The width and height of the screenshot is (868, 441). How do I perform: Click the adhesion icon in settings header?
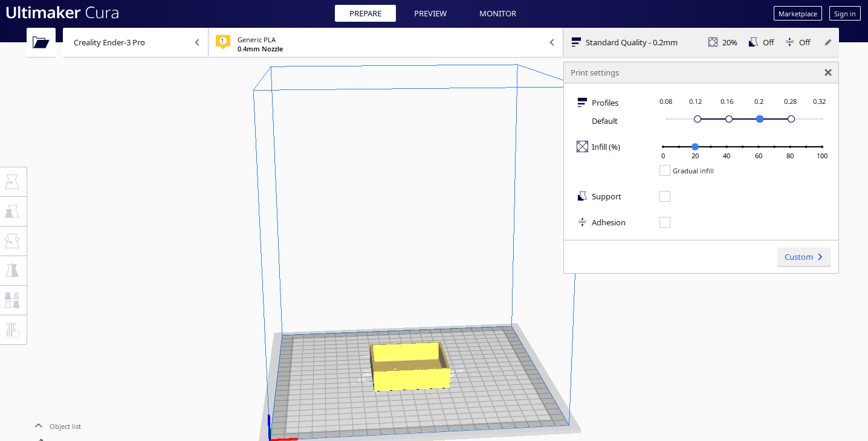790,42
